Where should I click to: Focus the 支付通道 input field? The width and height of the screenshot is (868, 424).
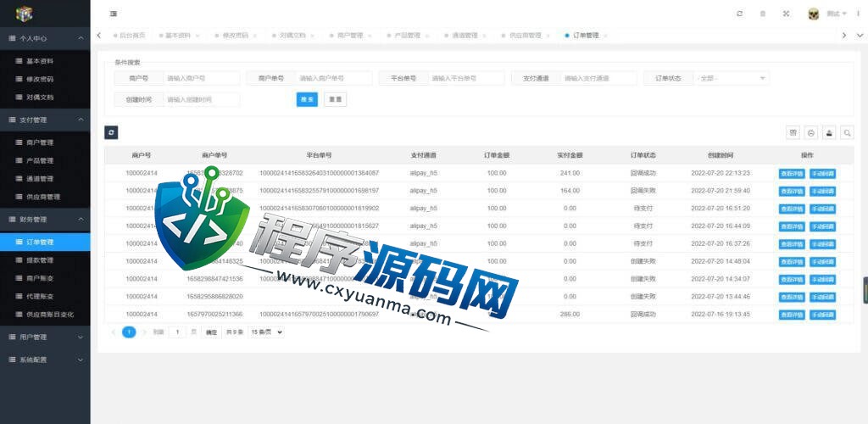point(599,78)
